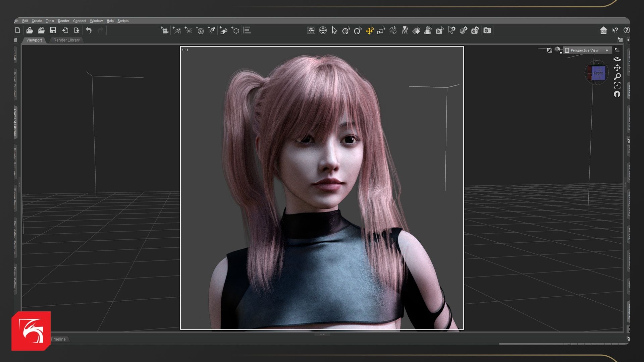Click the Create New Null icon
The image size is (644, 362).
(235, 31)
